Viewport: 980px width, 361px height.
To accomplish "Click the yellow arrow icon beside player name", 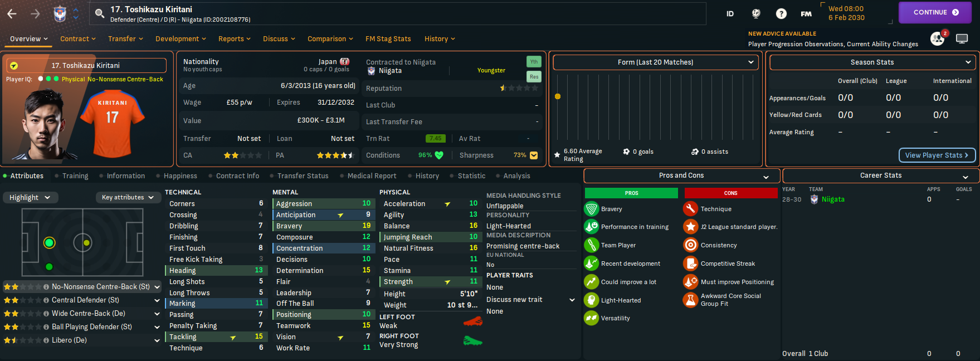I will pos(14,66).
